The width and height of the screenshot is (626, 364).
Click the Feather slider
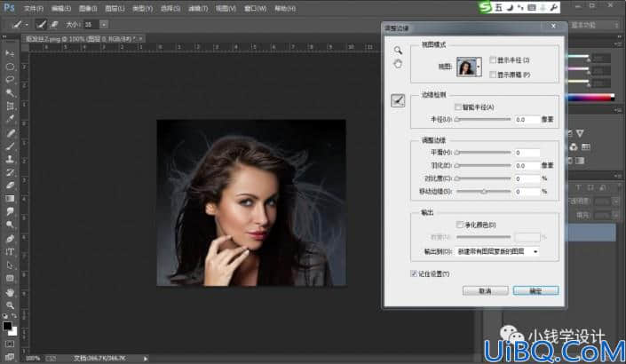click(x=483, y=165)
